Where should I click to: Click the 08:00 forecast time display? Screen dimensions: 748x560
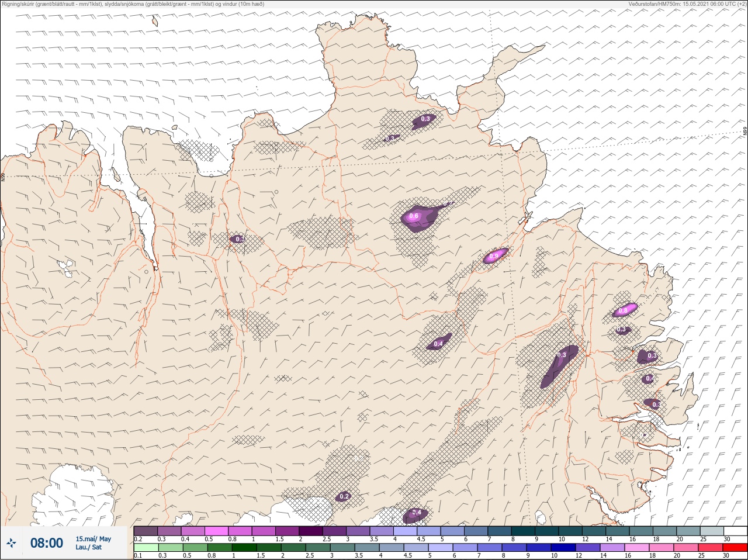(x=47, y=543)
